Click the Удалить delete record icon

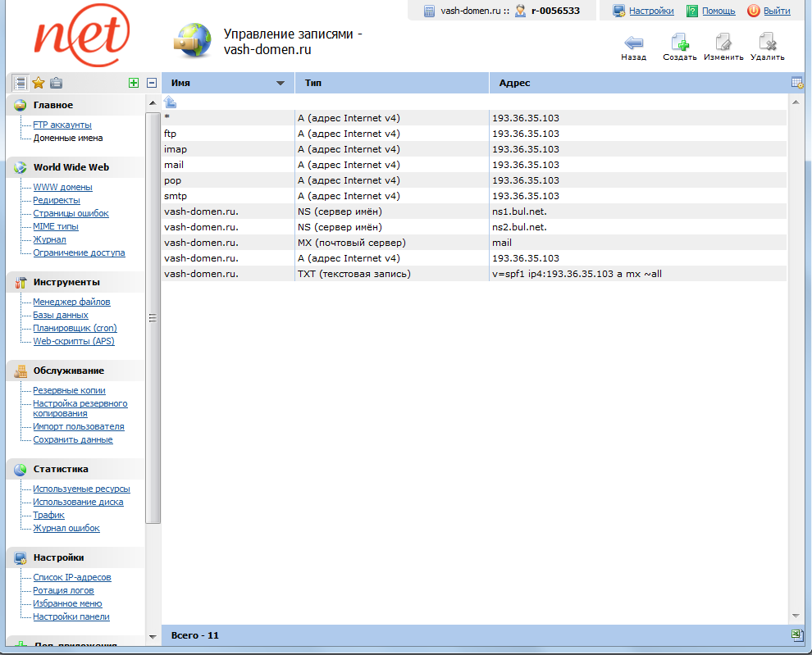[767, 43]
